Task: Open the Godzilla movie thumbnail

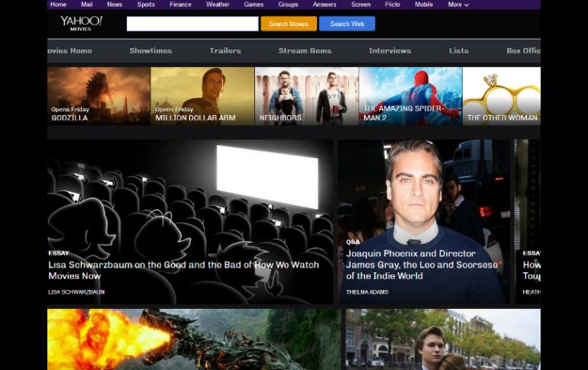Action: click(x=99, y=95)
